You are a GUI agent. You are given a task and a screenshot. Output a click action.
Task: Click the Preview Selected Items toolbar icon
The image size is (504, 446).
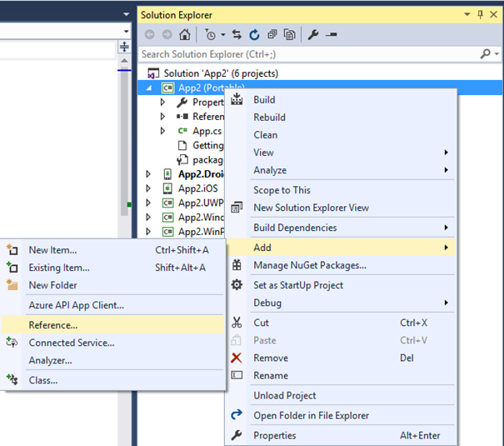[331, 34]
